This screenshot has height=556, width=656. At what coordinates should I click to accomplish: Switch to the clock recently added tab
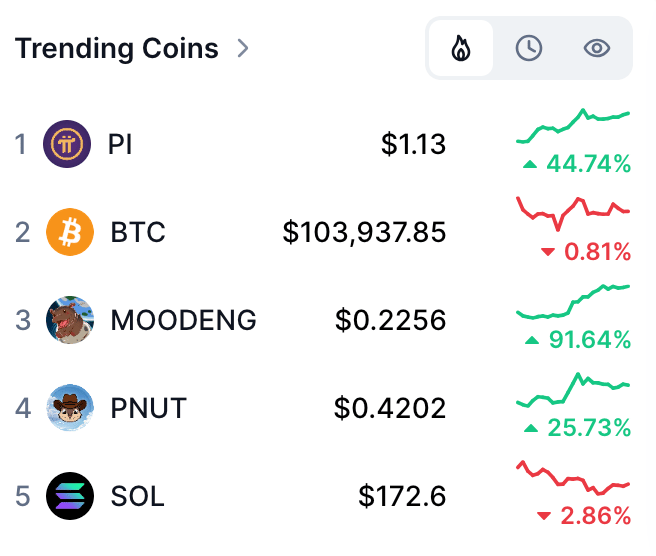pos(529,48)
